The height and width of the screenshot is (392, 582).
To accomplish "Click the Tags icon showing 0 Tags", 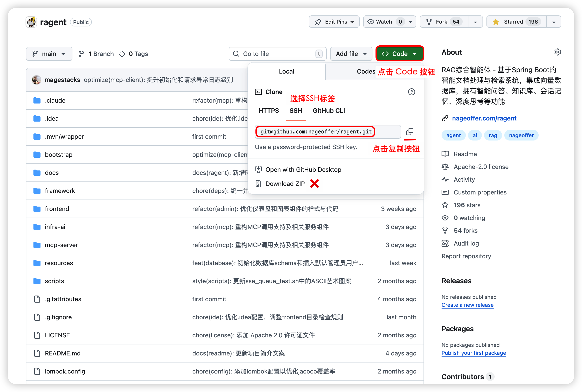I will pyautogui.click(x=122, y=54).
